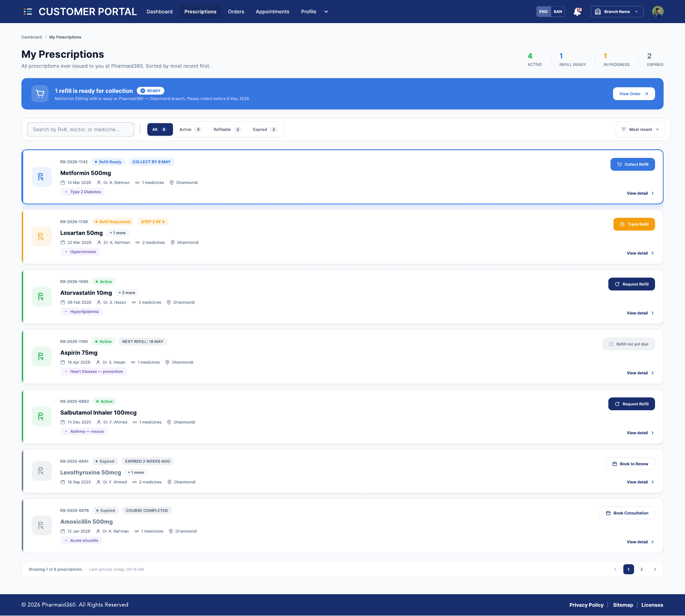
Task: Click the Collect Refill button
Action: [x=632, y=164]
